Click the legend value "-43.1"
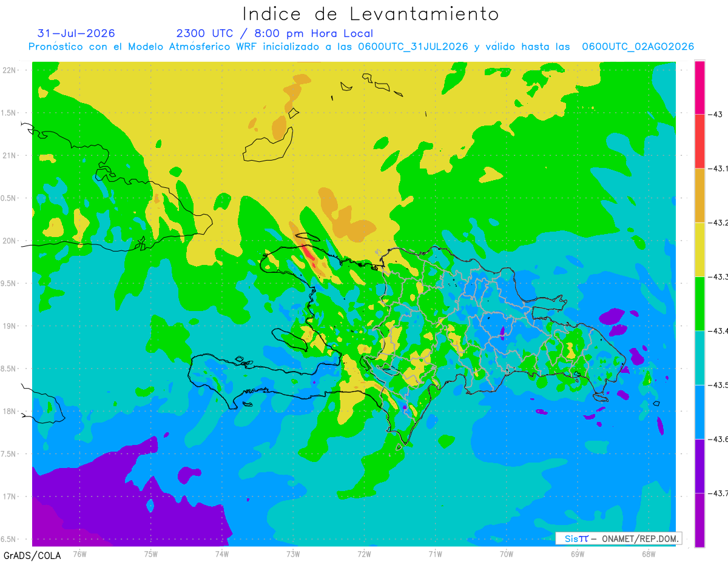Viewport: 728px width, 562px height. [718, 169]
